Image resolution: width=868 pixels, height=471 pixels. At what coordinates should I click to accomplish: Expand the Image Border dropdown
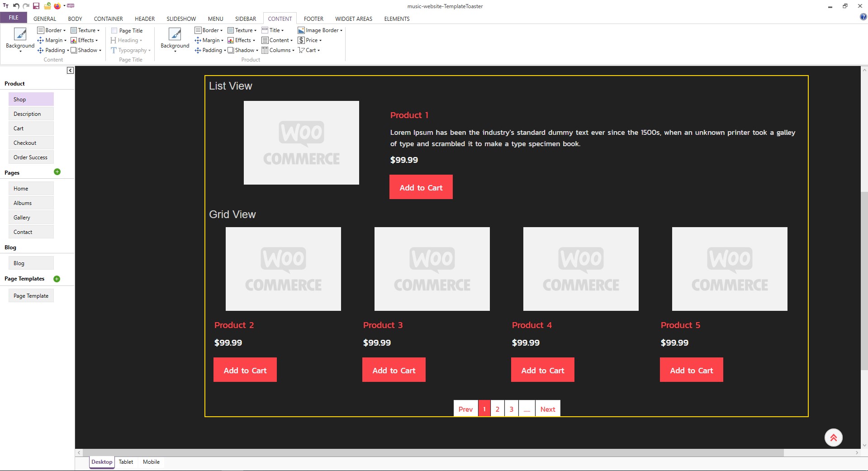pos(320,30)
